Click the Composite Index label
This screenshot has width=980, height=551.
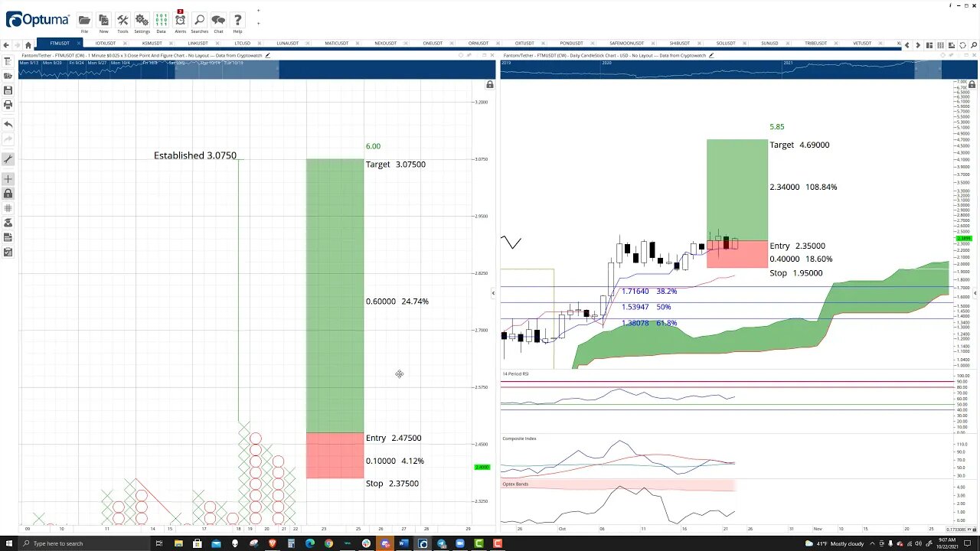(519, 439)
